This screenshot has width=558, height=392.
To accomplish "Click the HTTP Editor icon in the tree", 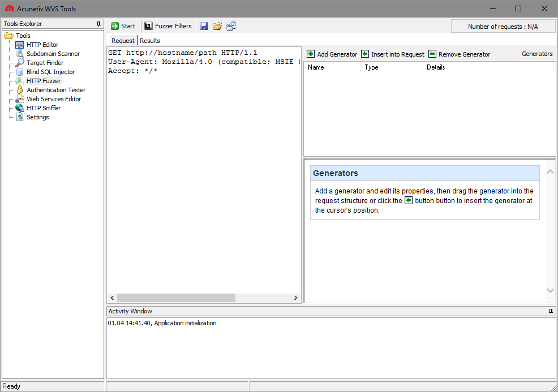I will [x=20, y=45].
